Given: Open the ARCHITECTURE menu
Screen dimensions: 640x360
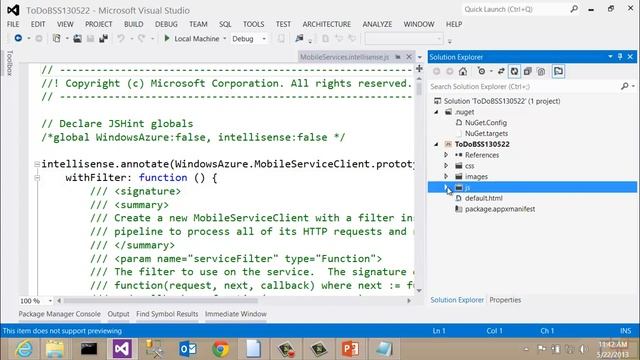Looking at the screenshot, I should [327, 24].
